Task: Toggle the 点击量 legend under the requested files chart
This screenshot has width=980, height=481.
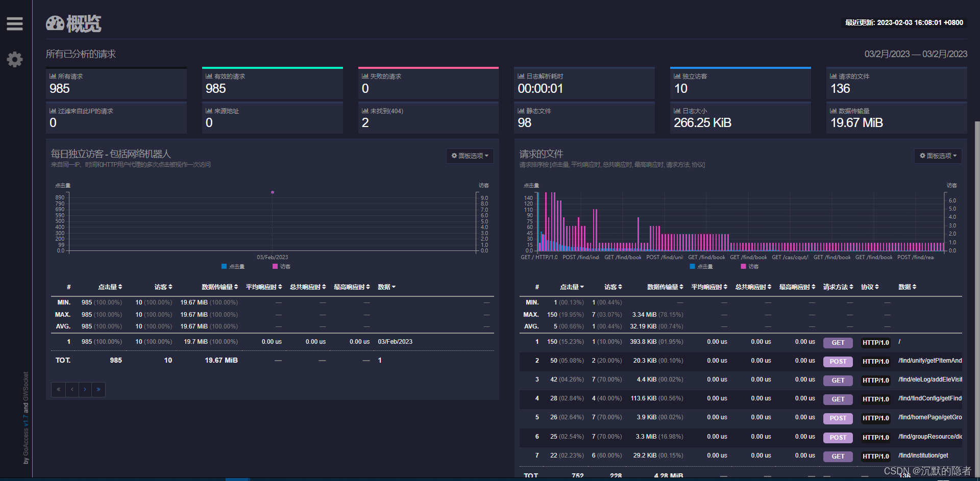Action: pos(702,266)
